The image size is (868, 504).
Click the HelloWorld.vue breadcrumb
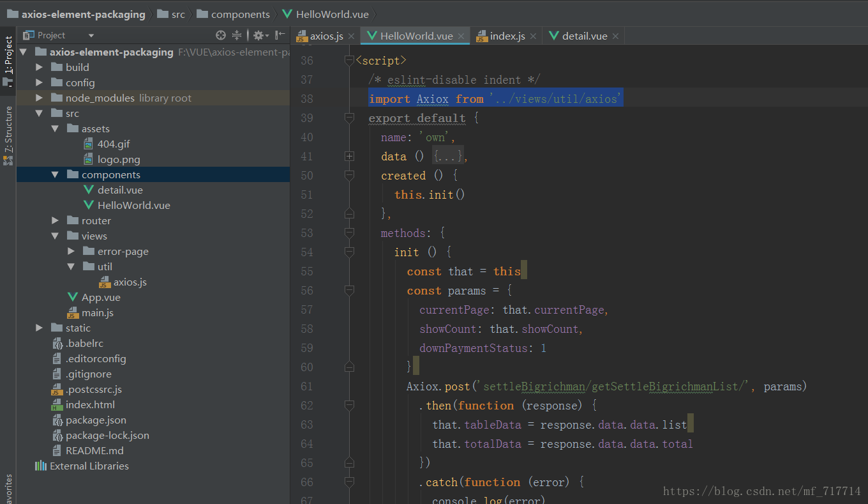325,14
